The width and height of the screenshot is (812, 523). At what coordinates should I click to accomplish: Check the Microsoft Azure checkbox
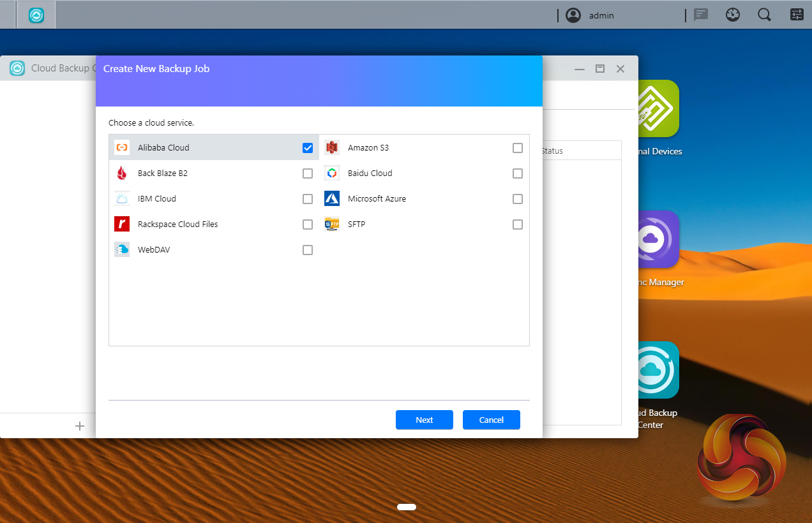pyautogui.click(x=518, y=198)
